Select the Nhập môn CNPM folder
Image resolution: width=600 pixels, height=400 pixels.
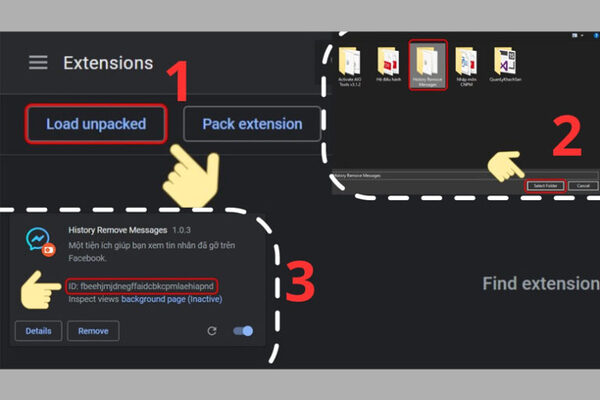466,66
